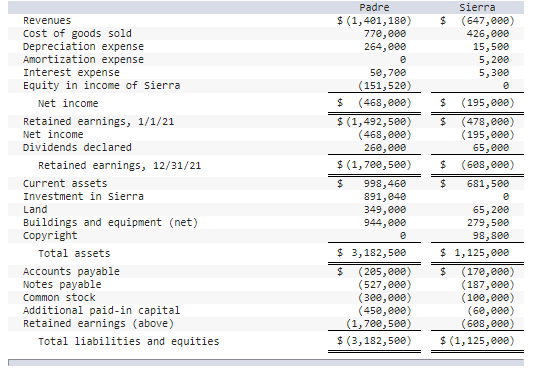Click the Padre column header
552x378 pixels.
tap(374, 7)
